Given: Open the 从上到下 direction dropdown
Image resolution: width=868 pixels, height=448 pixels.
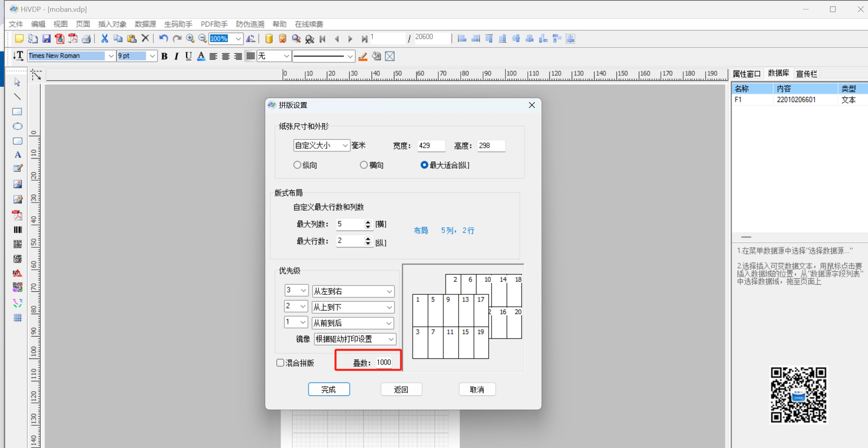Looking at the screenshot, I should (353, 307).
